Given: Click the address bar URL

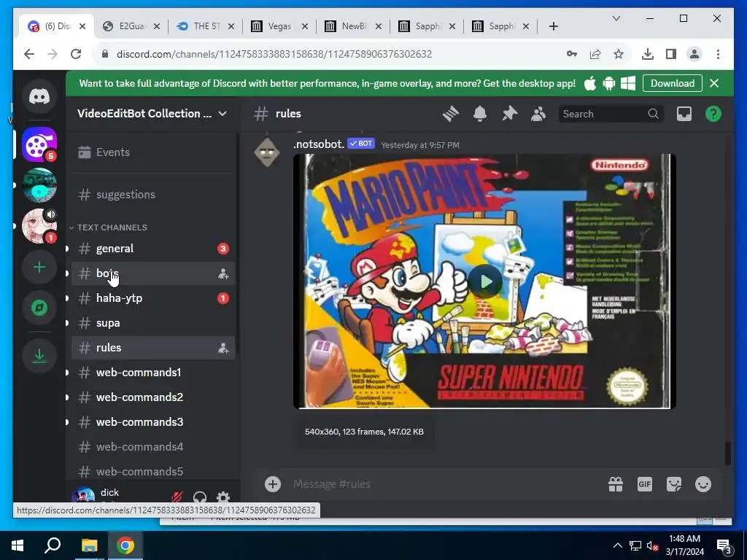Looking at the screenshot, I should pyautogui.click(x=274, y=54).
